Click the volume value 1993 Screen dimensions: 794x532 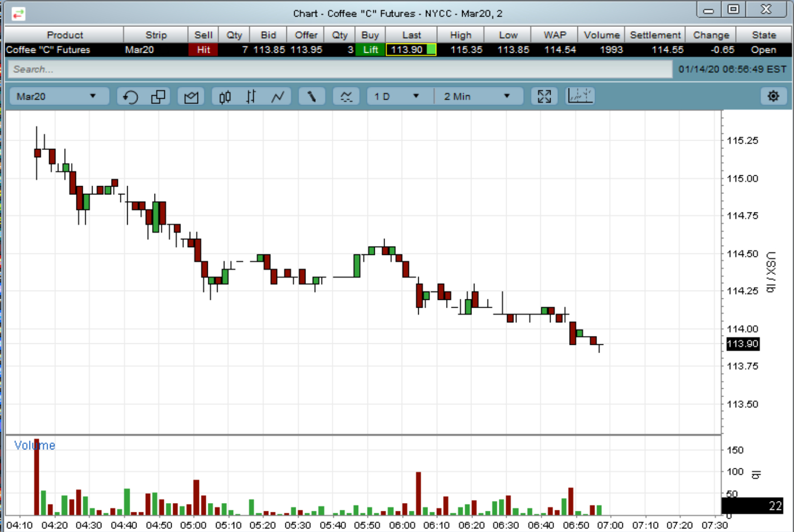coord(612,50)
